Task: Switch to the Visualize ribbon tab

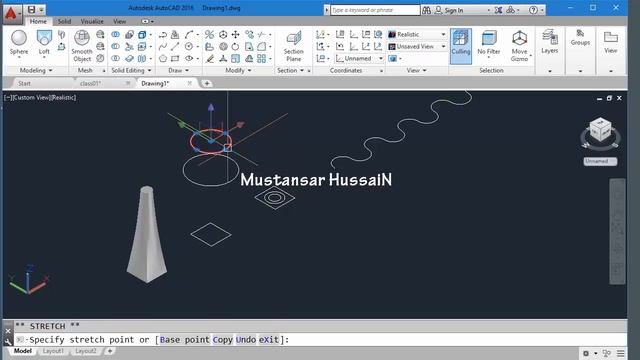Action: pyautogui.click(x=92, y=21)
